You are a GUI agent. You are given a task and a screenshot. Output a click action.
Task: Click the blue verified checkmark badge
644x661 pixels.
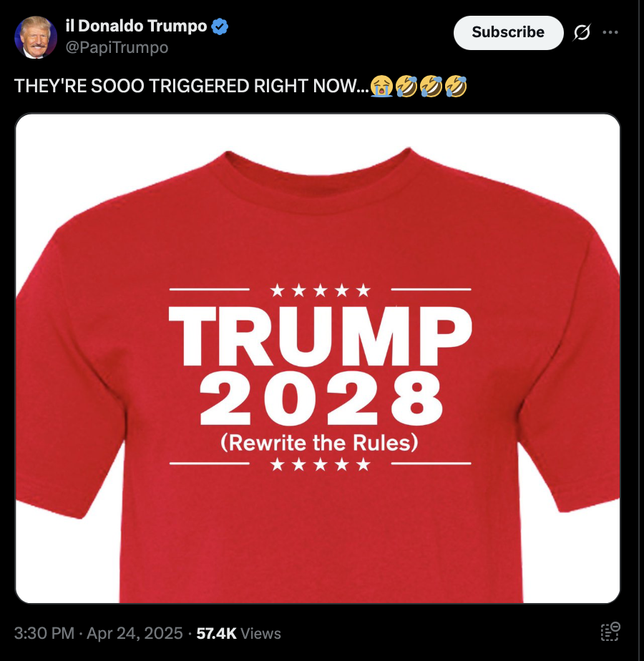pos(220,26)
